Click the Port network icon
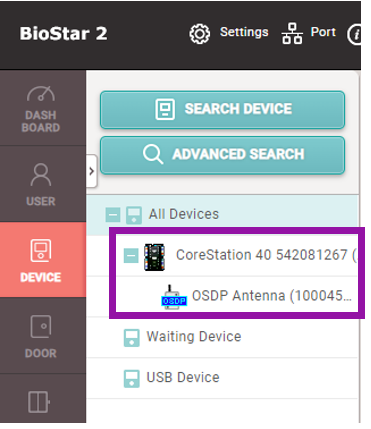Screen dimensions: 371x429 click(292, 33)
